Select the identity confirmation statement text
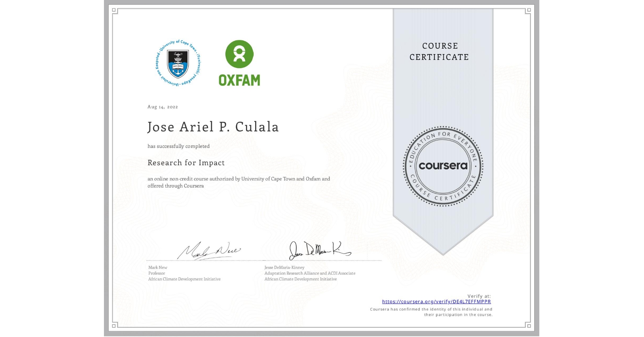 point(431,312)
